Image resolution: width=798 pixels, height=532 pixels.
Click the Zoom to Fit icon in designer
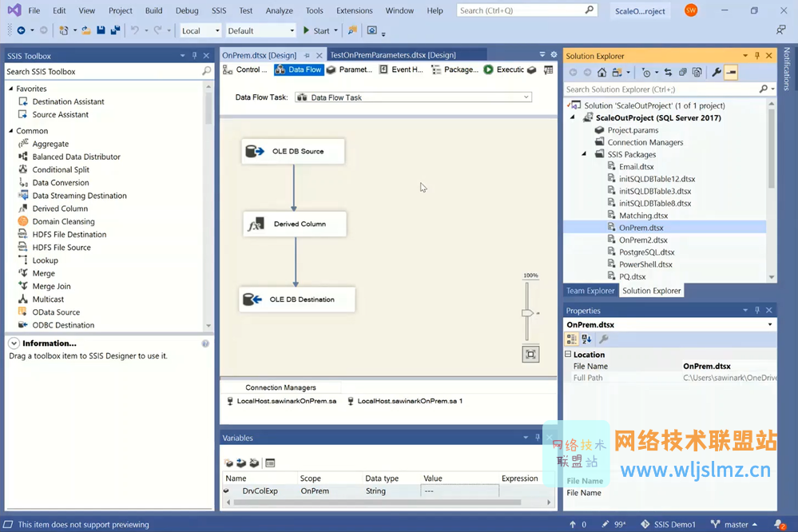click(530, 355)
